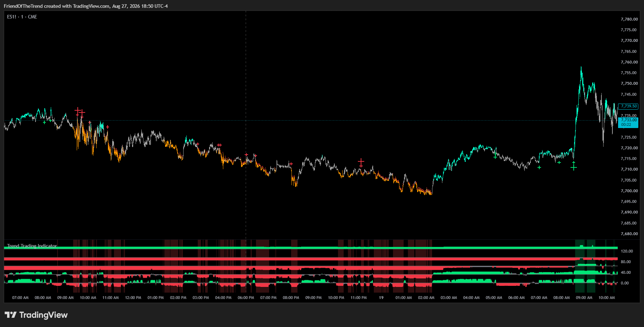Click the 06:00 PM time axis label
The height and width of the screenshot is (327, 644).
[x=246, y=298]
